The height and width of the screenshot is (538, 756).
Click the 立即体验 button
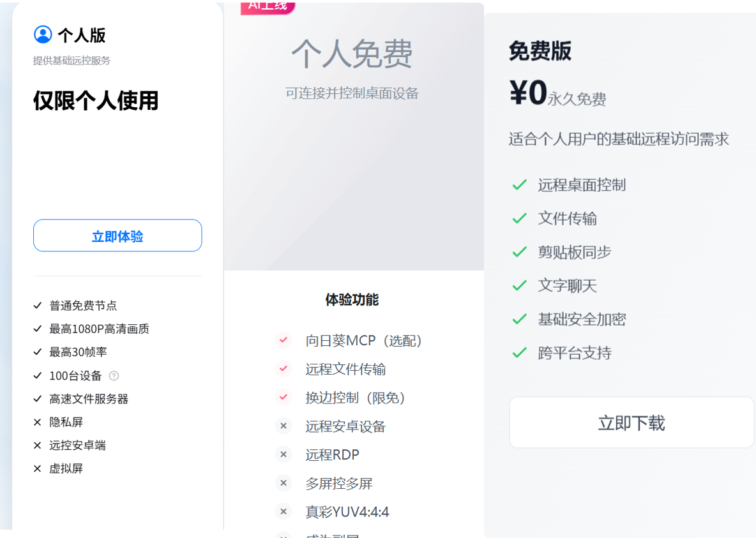[117, 235]
